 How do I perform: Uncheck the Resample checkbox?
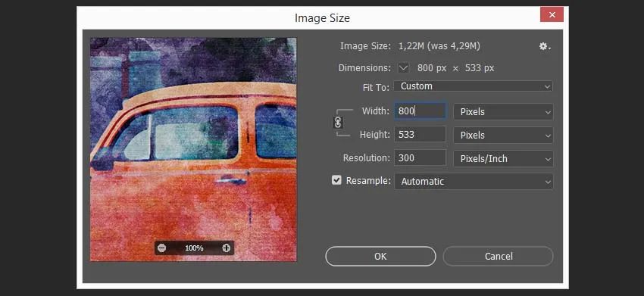point(336,180)
